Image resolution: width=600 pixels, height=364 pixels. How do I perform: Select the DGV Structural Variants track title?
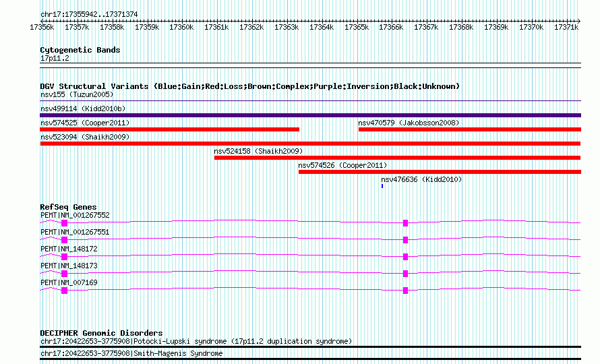tap(250, 86)
